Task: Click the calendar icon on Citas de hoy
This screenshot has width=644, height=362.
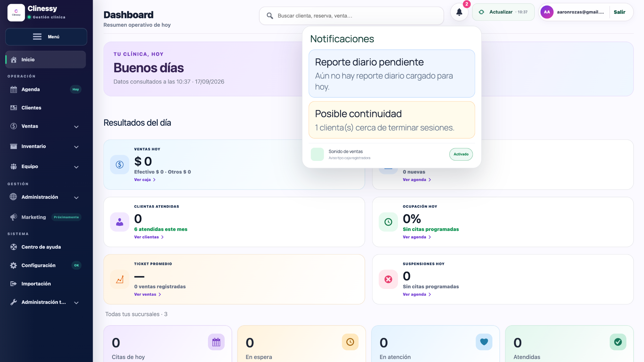Action: 216,342
